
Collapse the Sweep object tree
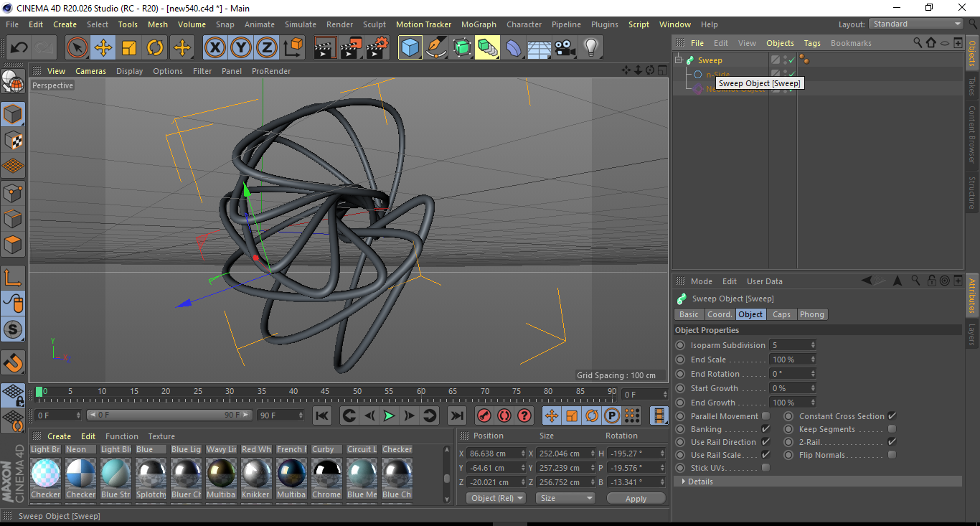coord(679,60)
